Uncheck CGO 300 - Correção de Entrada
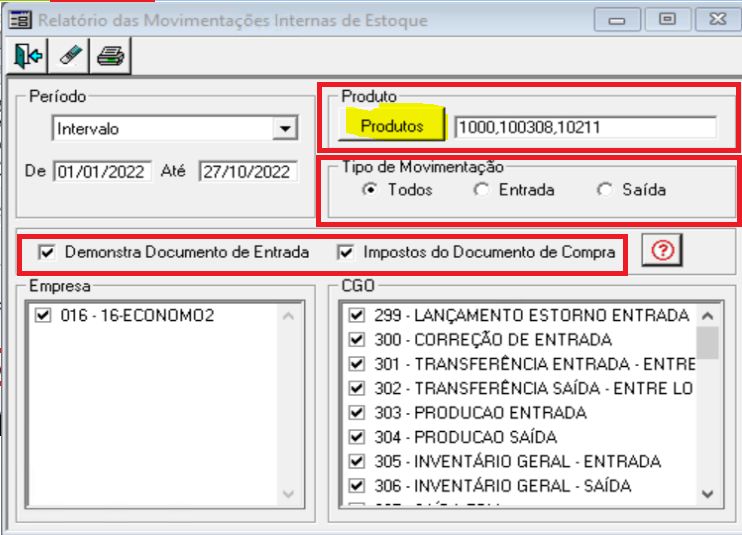The width and height of the screenshot is (742, 535). click(356, 340)
